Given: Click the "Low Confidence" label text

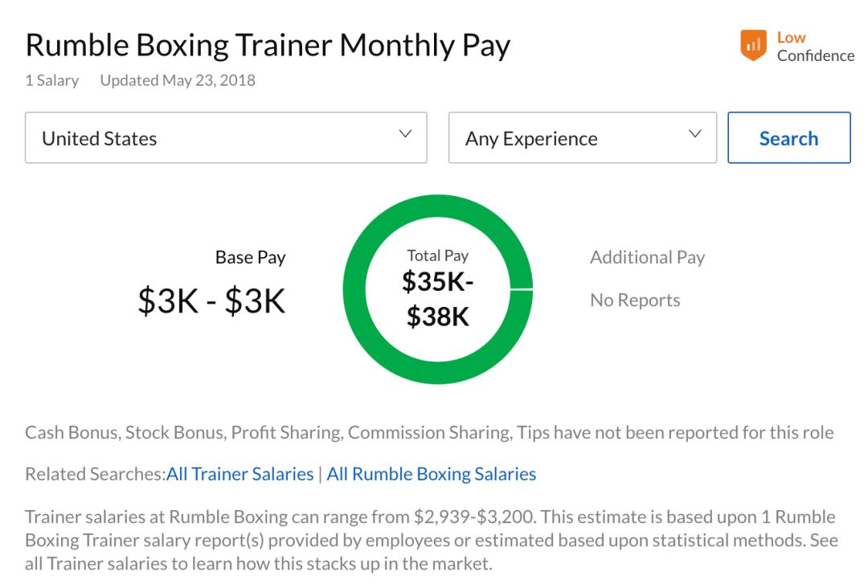Looking at the screenshot, I should [x=814, y=47].
